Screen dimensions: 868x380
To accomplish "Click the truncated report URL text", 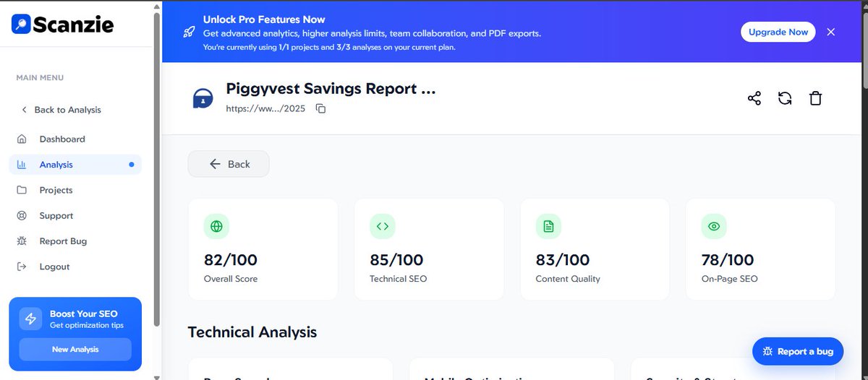I will coord(265,109).
